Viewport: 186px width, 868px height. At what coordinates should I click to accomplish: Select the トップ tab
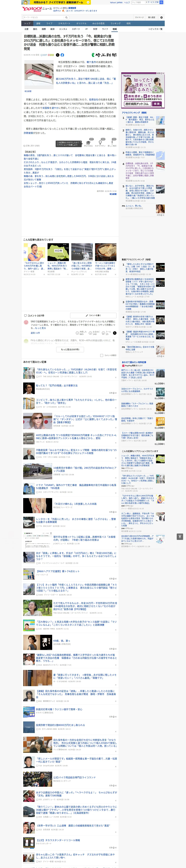27,24
